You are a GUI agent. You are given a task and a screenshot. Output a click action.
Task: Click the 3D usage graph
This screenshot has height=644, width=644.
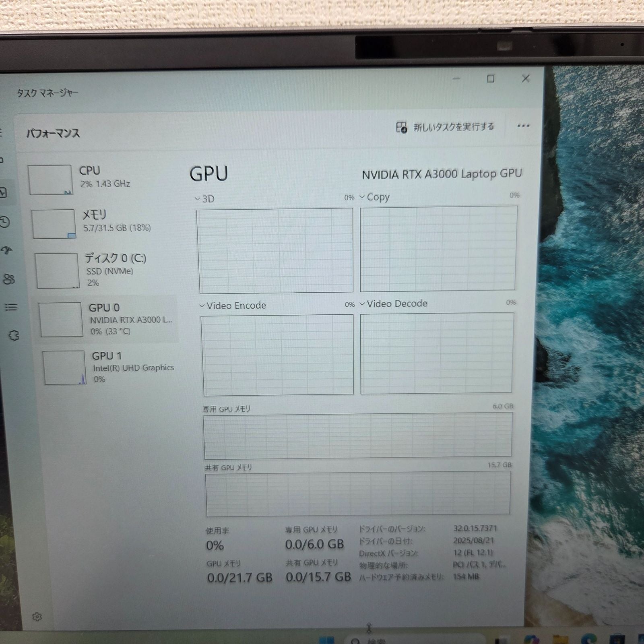275,250
